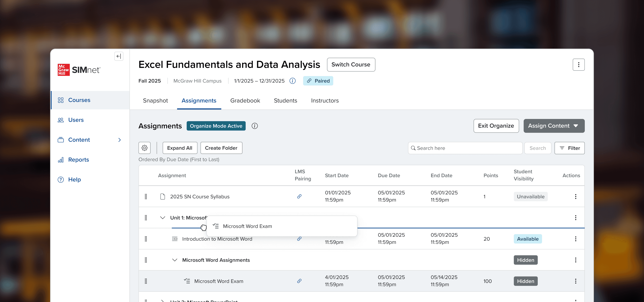Switch to the Gradebook tab
The height and width of the screenshot is (302, 644).
[x=245, y=101]
